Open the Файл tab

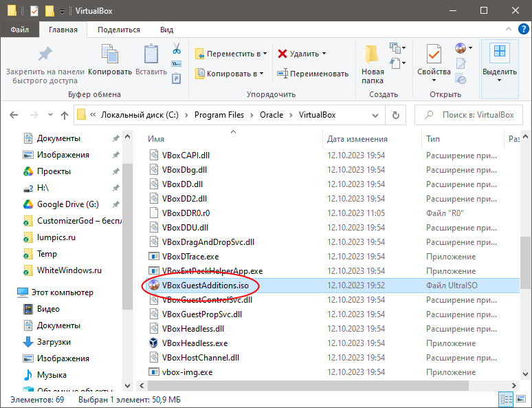click(20, 30)
